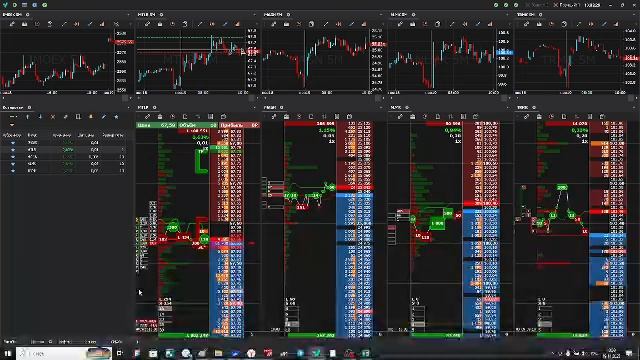Click the green Volume field in MTLR order book
The height and width of the screenshot is (360, 640).
click(198, 125)
